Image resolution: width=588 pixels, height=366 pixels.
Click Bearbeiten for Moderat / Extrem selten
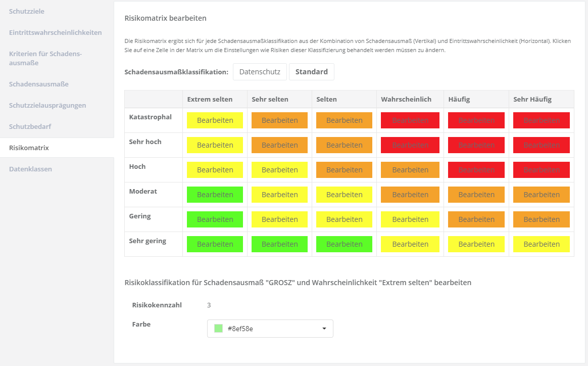click(x=215, y=195)
